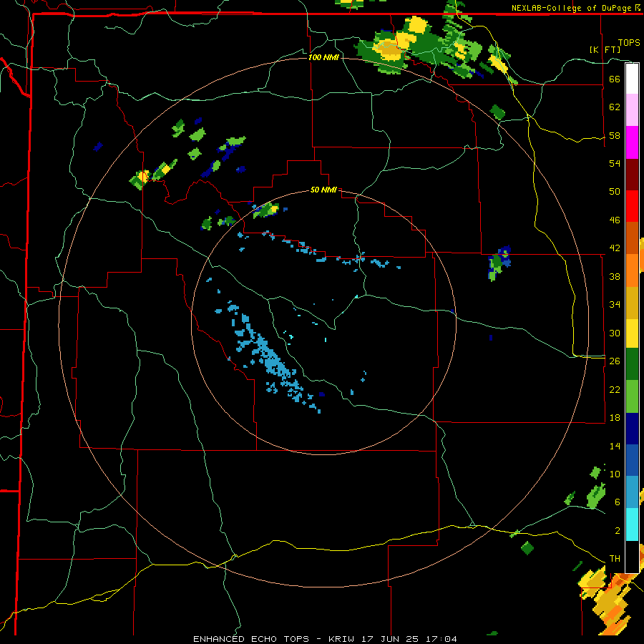The image size is (644, 644).
Task: Click the 10 value on the scale
Action: tap(615, 474)
